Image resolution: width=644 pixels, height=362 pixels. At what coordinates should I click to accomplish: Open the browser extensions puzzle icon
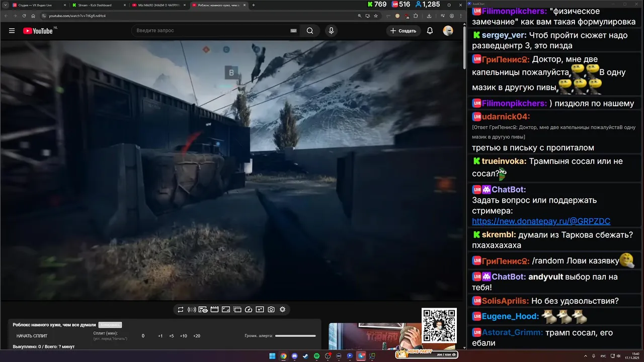point(416,16)
